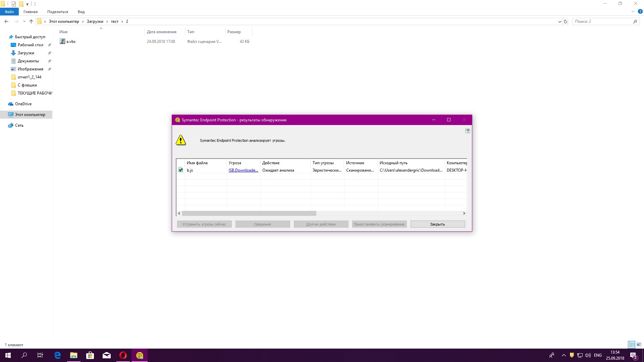Viewport: 644px width, 362px height.
Task: Click the b.js file icon in results
Action: point(181,170)
